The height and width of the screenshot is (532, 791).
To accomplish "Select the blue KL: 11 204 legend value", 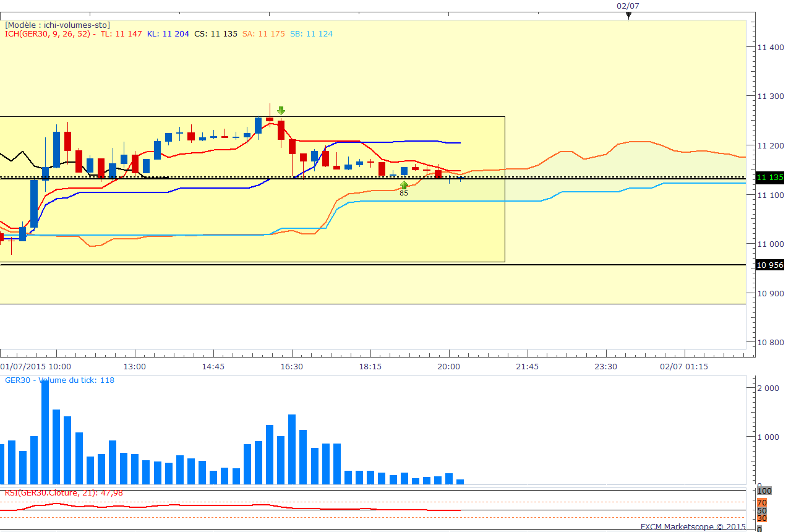I will 168,34.
